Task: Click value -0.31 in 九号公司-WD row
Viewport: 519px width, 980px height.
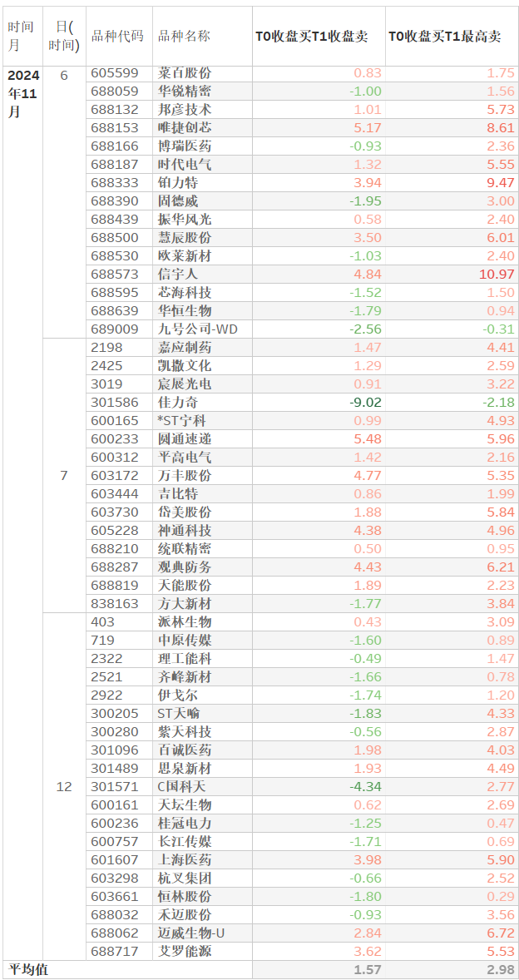Action: pos(500,330)
